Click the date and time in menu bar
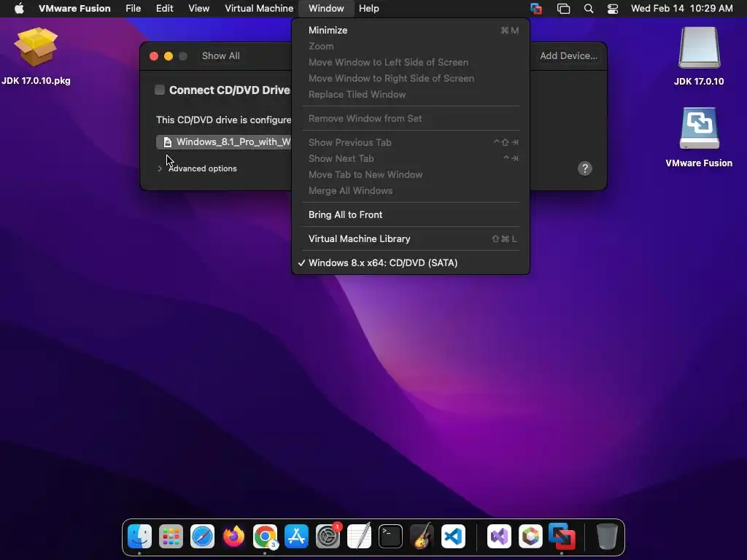Screen dimensions: 747x560 click(682, 9)
